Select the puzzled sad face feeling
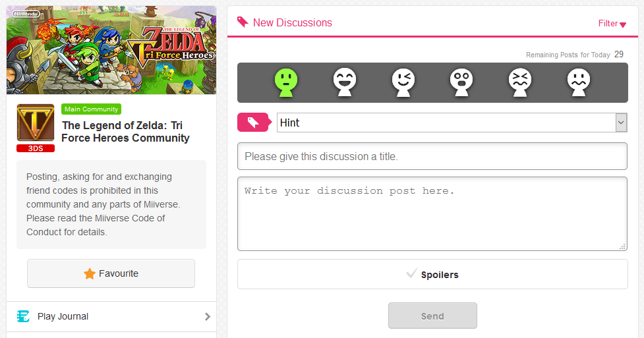Image resolution: width=644 pixels, height=338 pixels. coord(578,82)
